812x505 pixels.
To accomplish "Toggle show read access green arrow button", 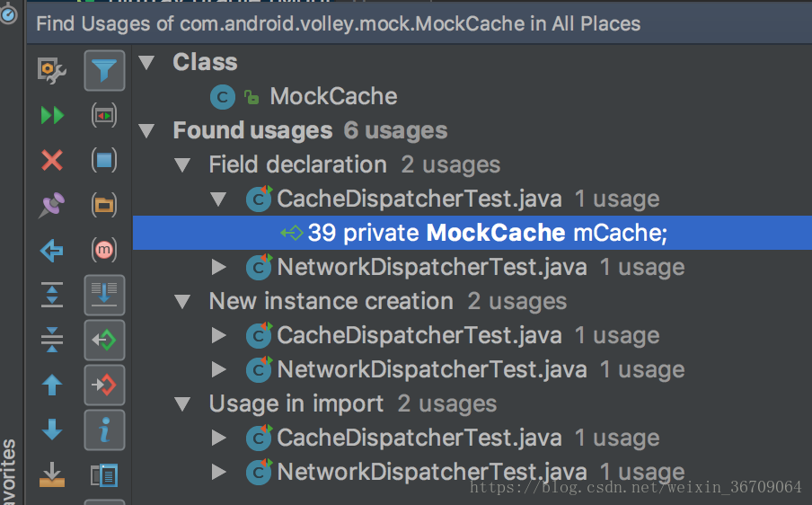I will [104, 340].
